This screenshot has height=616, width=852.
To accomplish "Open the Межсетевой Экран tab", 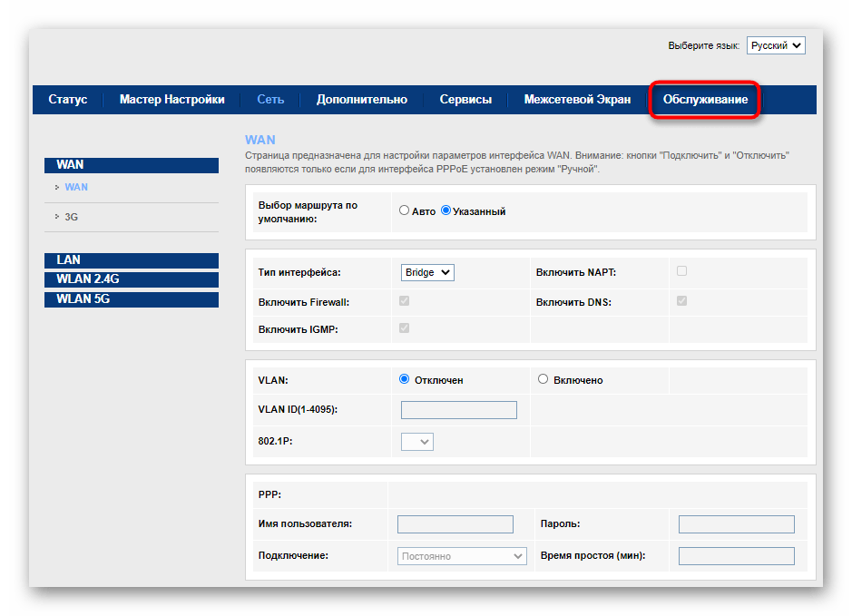I will point(577,100).
